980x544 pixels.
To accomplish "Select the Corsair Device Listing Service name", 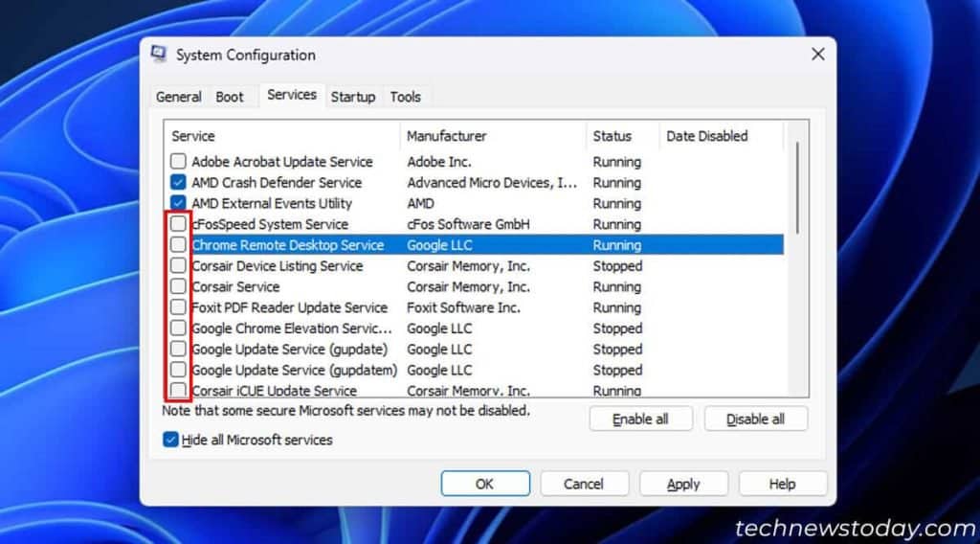I will 277,265.
